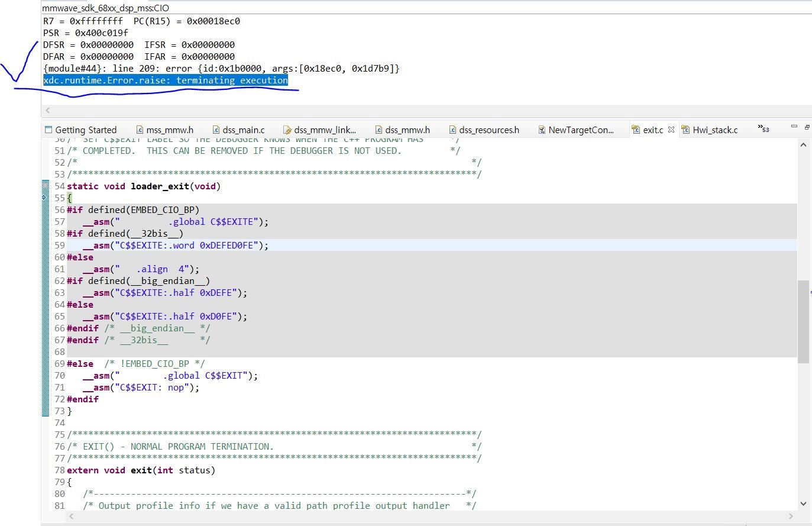Click 'static void loader_exit(void)' declaration

pyautogui.click(x=144, y=186)
